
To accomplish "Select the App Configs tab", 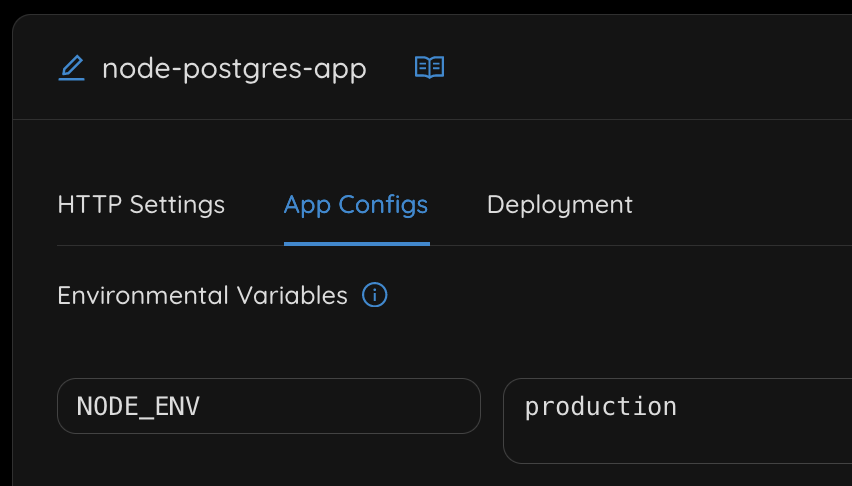I will [356, 205].
